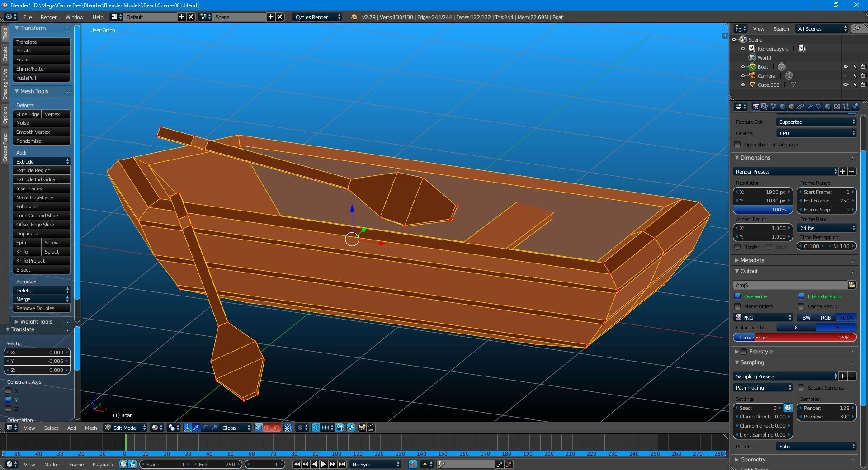Image resolution: width=868 pixels, height=470 pixels.
Task: Uncheck the File Extensions checkbox
Action: tap(801, 296)
